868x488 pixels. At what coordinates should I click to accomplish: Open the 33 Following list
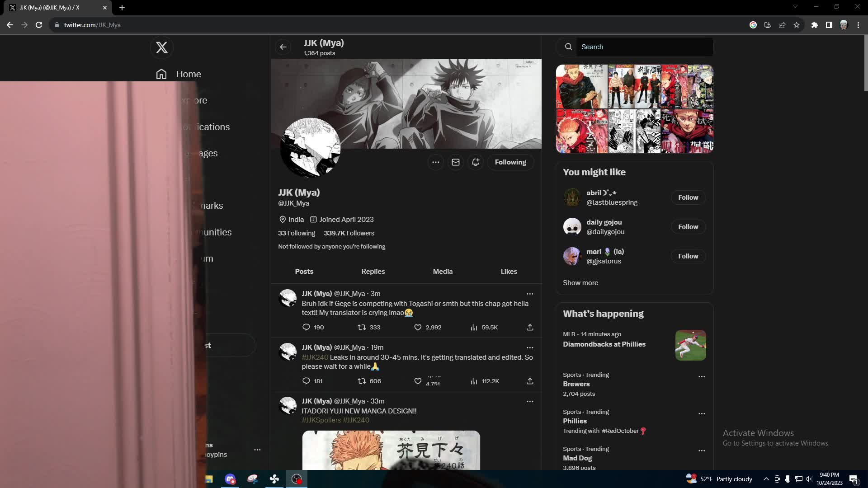pyautogui.click(x=297, y=233)
